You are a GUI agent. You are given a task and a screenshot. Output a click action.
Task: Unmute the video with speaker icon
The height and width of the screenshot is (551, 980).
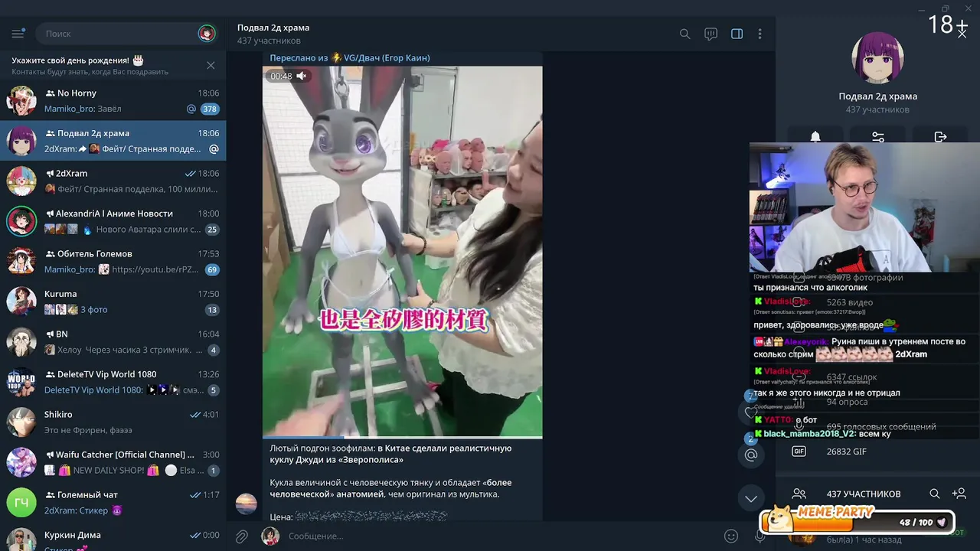(x=302, y=76)
